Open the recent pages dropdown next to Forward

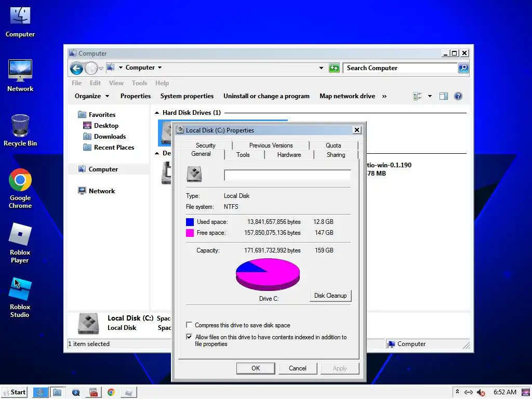101,69
